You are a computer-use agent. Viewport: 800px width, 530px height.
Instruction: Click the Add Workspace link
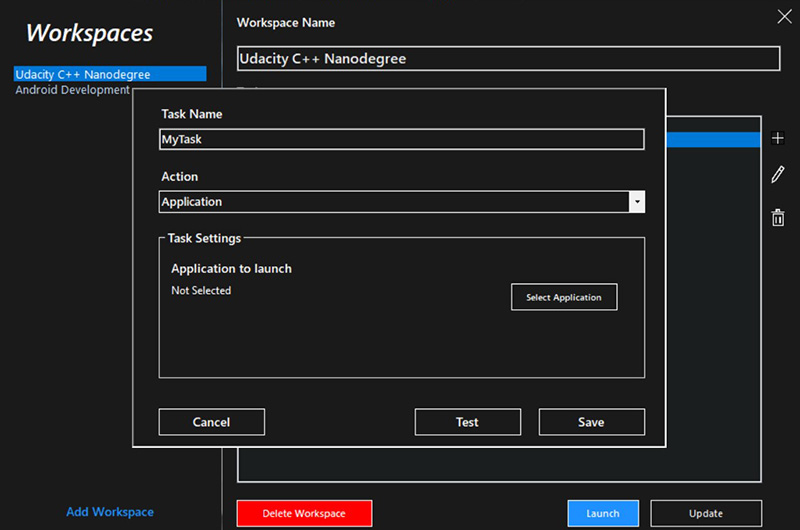tap(110, 512)
